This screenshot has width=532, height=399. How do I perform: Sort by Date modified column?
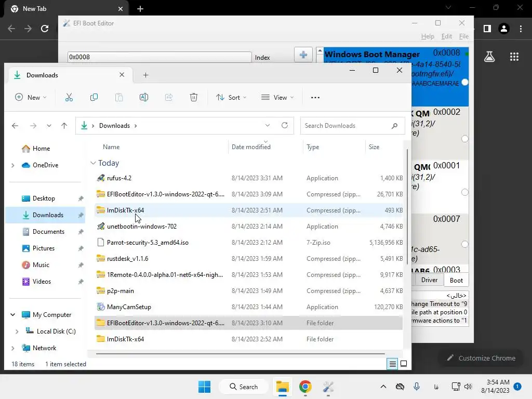[251, 147]
